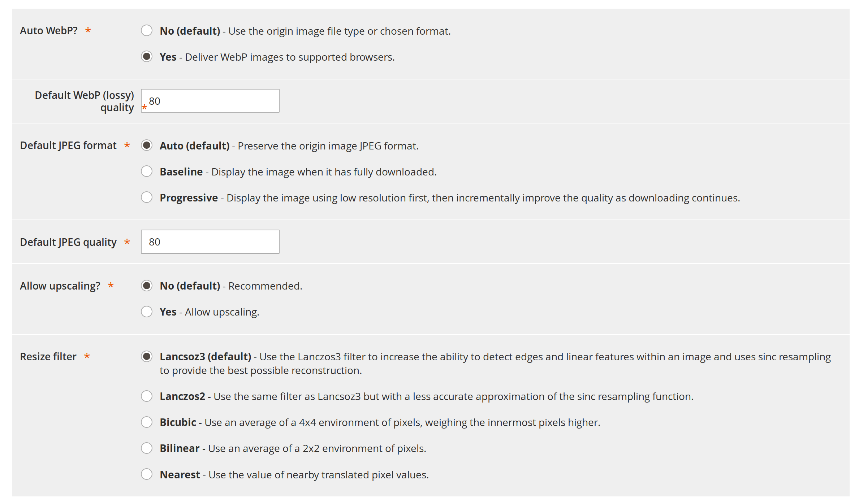Viewport: 859px width, 504px height.
Task: Click the "Default JPEG quality" label
Action: [68, 242]
